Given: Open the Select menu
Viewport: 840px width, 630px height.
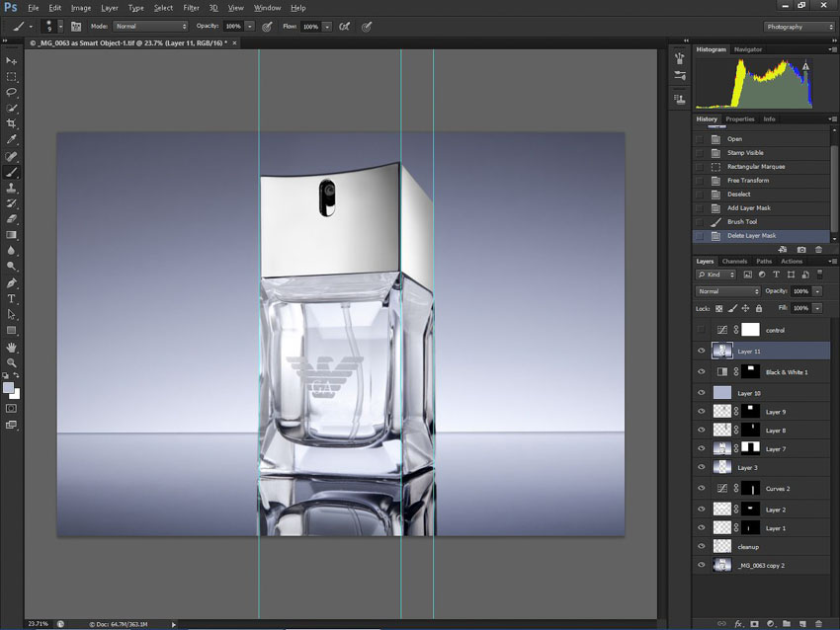Looking at the screenshot, I should click(163, 8).
